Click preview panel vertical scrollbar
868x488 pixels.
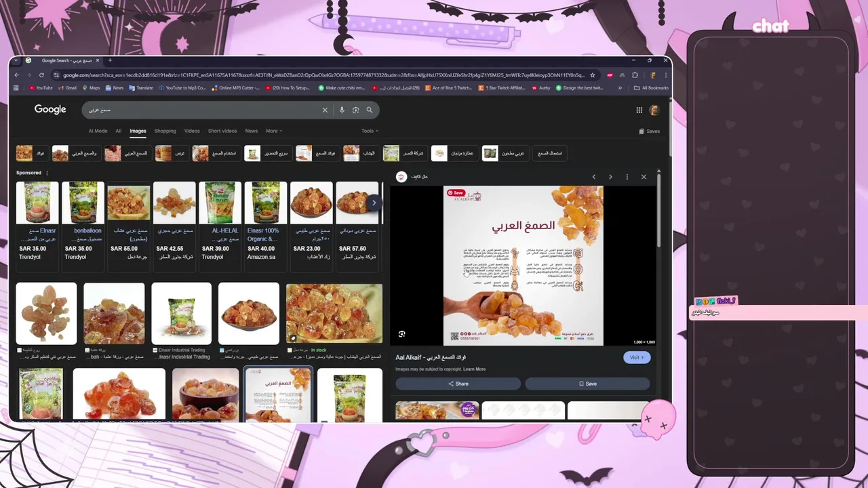[x=658, y=210]
